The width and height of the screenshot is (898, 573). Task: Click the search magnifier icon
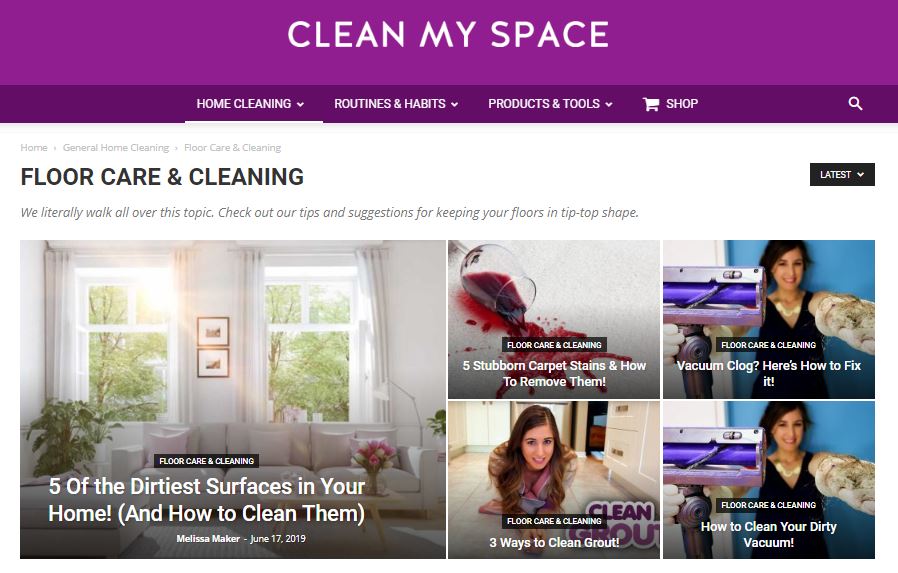click(x=855, y=104)
